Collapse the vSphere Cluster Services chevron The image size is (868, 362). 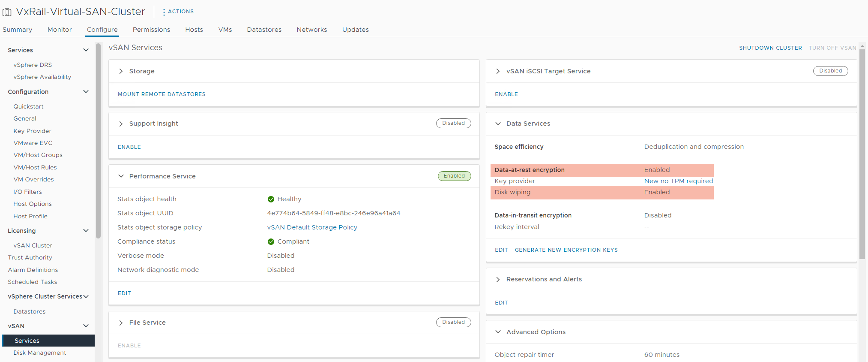(x=86, y=296)
